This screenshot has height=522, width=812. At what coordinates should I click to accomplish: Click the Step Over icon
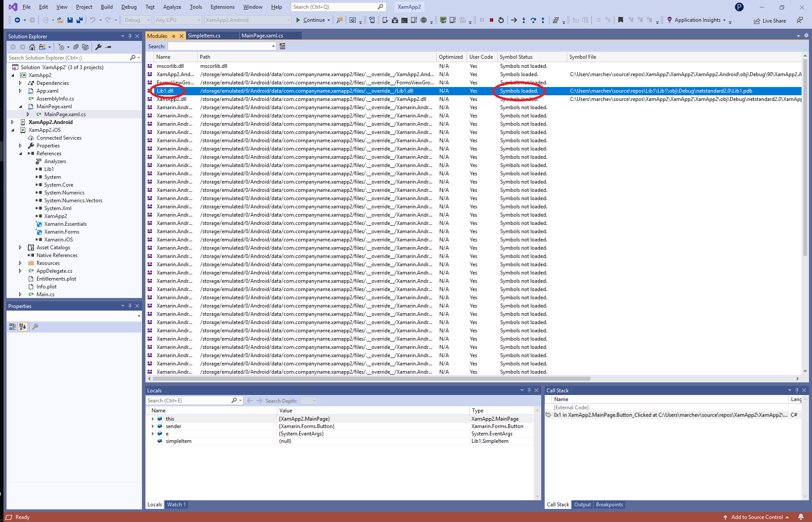[533, 20]
